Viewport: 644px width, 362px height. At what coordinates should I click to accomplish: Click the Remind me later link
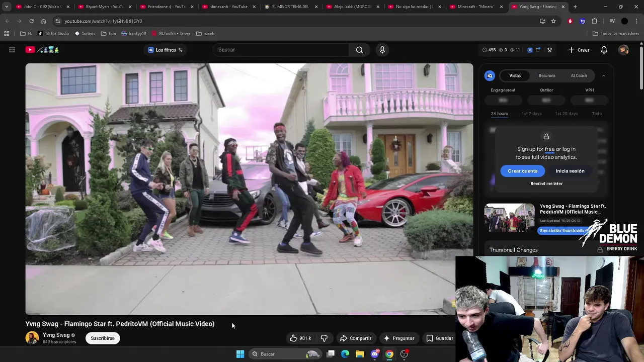(x=546, y=184)
